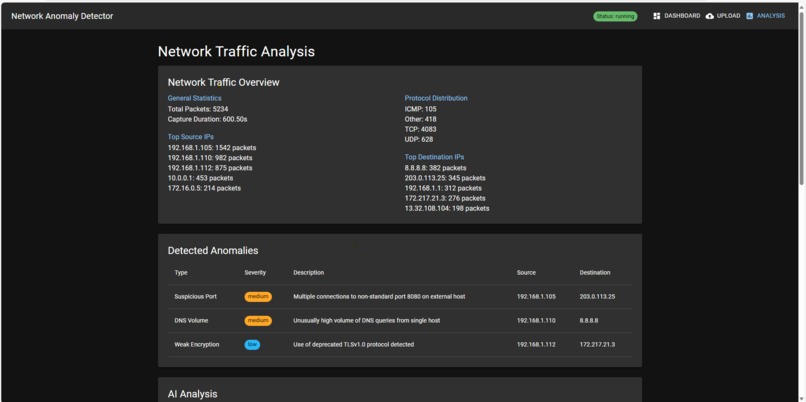Image resolution: width=806 pixels, height=402 pixels.
Task: Click '13.32.108.104: 198 packets' entry
Action: click(x=447, y=209)
